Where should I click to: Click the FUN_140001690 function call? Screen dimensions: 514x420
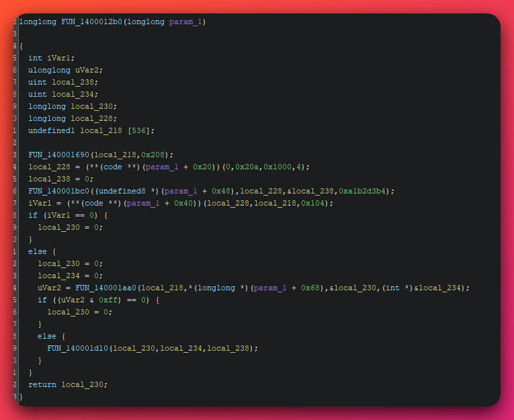[58, 155]
